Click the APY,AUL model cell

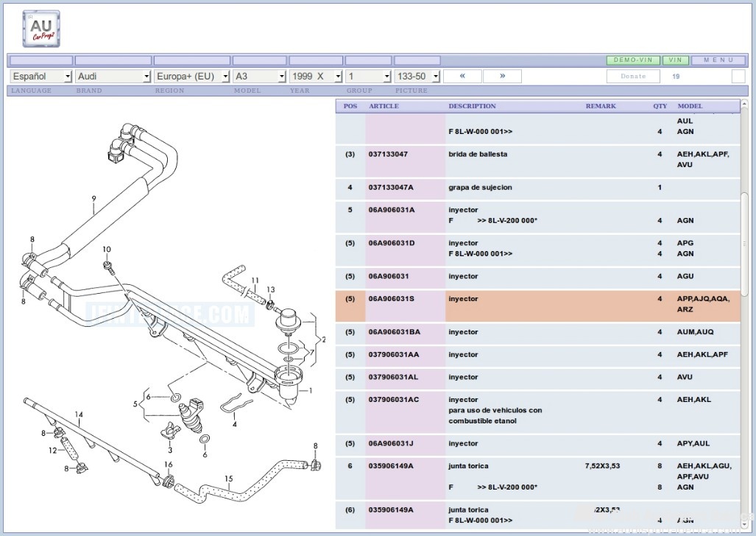pos(693,444)
